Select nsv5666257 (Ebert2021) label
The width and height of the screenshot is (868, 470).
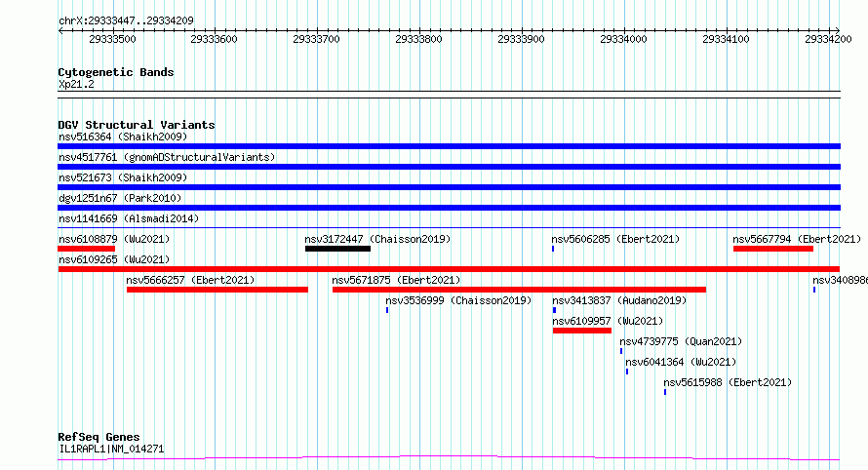click(190, 280)
